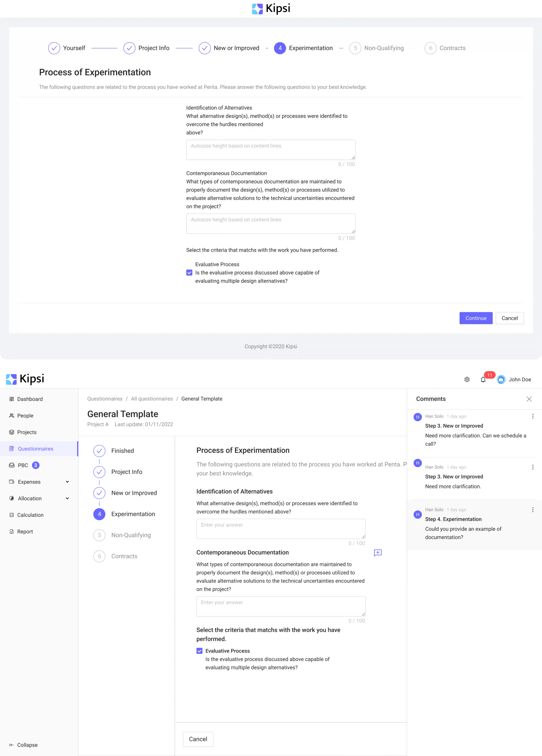Close the Comments panel

point(529,399)
